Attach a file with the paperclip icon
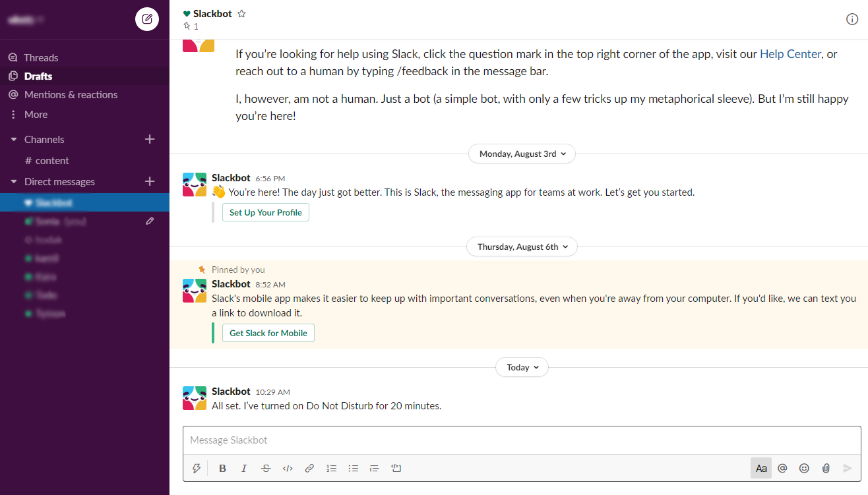The height and width of the screenshot is (495, 868). tap(826, 469)
